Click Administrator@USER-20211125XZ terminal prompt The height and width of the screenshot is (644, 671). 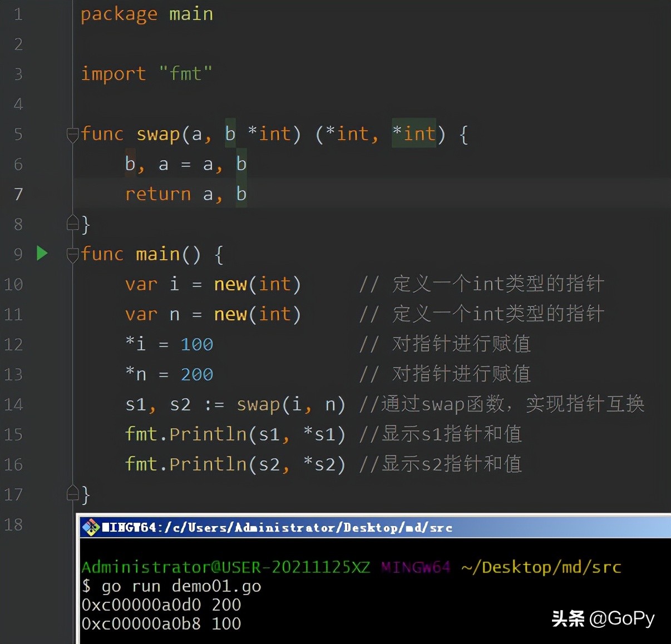[225, 567]
